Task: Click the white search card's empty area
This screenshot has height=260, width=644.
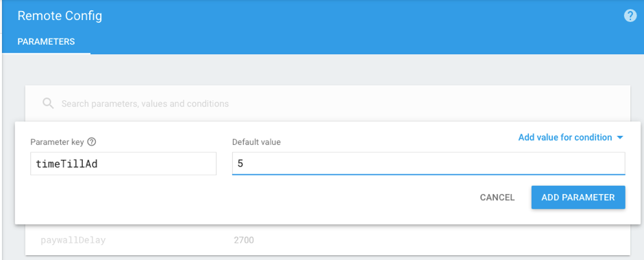Action: point(410,104)
